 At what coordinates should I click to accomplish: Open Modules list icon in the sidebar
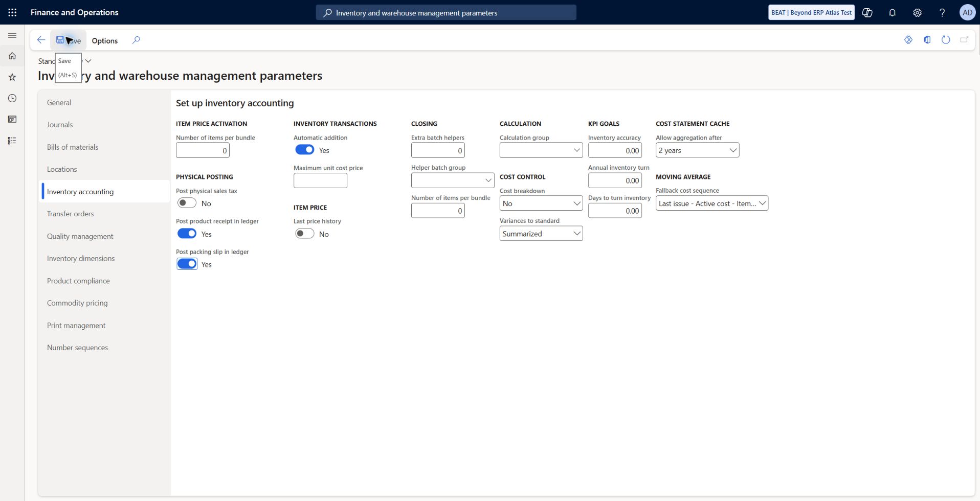point(12,141)
